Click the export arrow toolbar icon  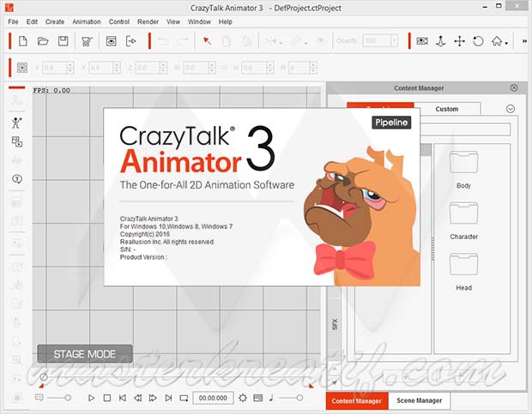131,41
